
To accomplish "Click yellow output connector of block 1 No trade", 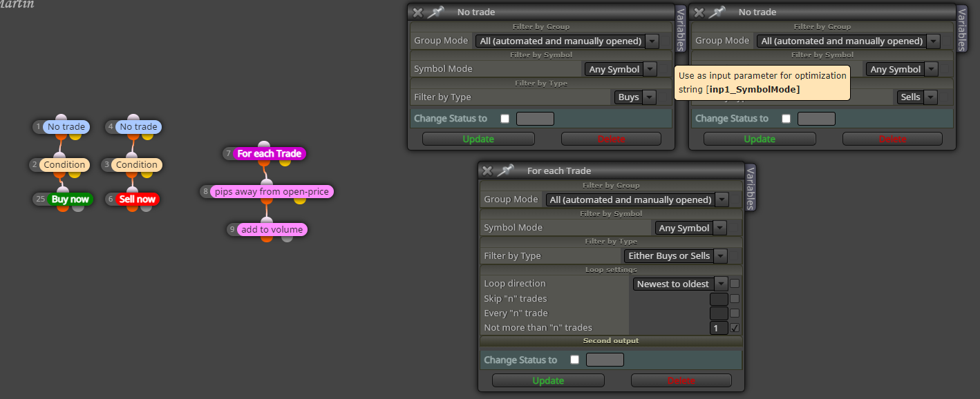I will pyautogui.click(x=75, y=135).
